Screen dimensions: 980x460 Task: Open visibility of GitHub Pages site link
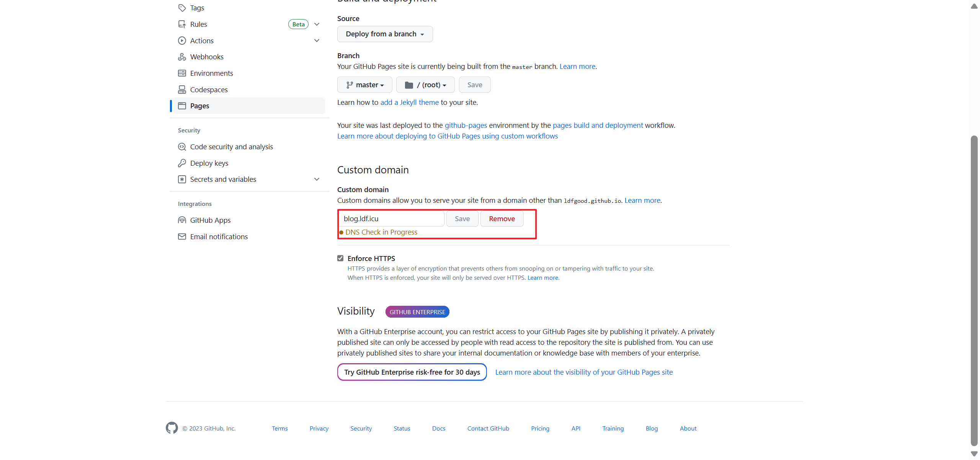click(x=584, y=372)
